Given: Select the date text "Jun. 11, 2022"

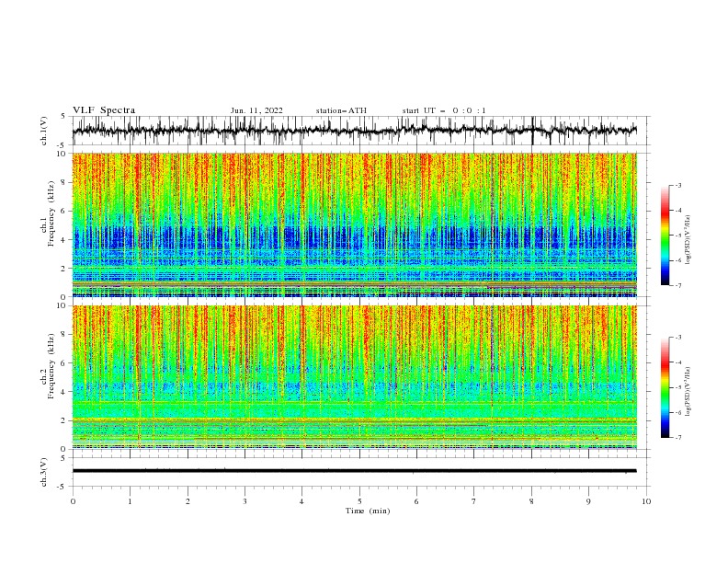Looking at the screenshot, I should pos(256,110).
